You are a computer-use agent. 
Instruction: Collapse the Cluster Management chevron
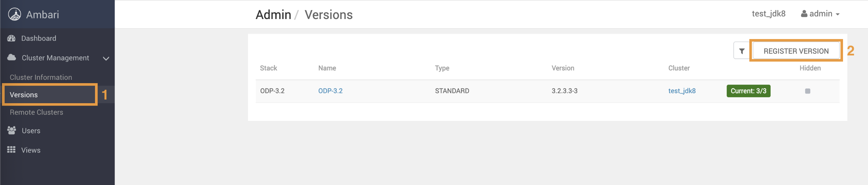pos(106,58)
